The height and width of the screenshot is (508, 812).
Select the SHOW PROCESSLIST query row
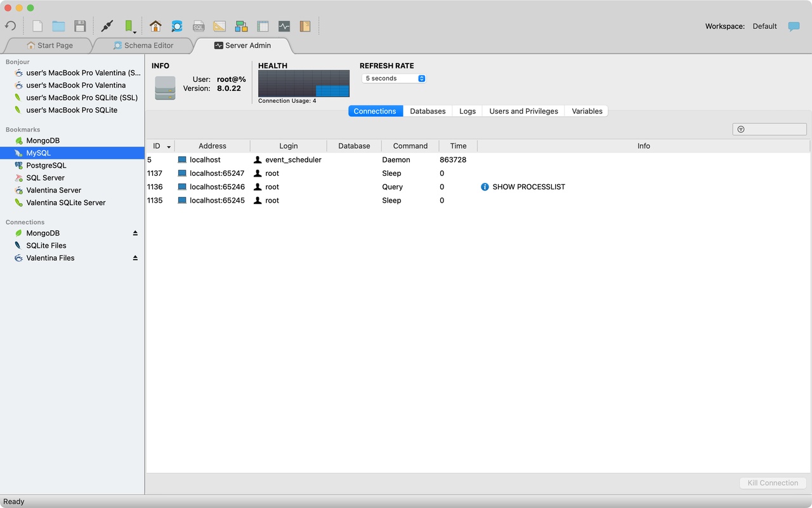478,187
